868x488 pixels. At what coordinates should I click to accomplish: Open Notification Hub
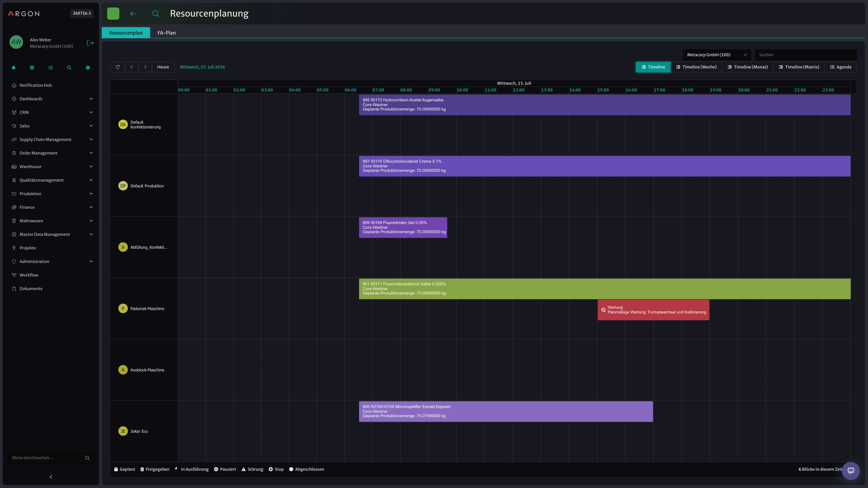(51, 85)
